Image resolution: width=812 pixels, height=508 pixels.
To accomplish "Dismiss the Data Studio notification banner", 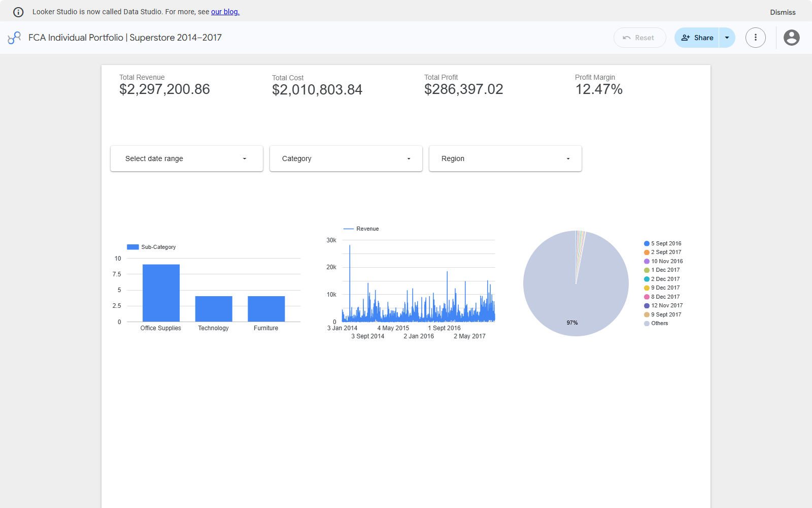I will click(783, 12).
